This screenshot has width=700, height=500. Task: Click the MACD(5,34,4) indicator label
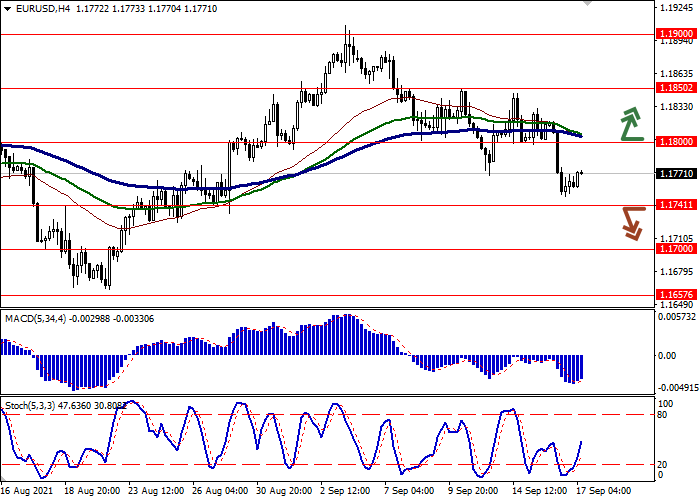click(35, 319)
